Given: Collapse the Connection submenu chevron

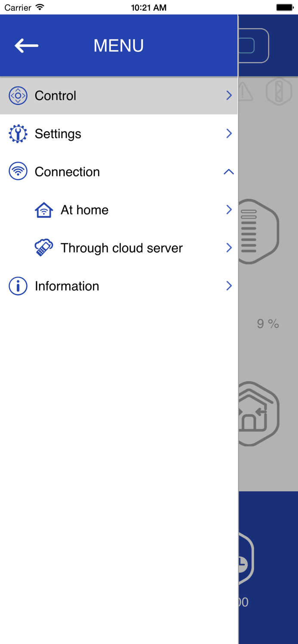Looking at the screenshot, I should click(229, 172).
